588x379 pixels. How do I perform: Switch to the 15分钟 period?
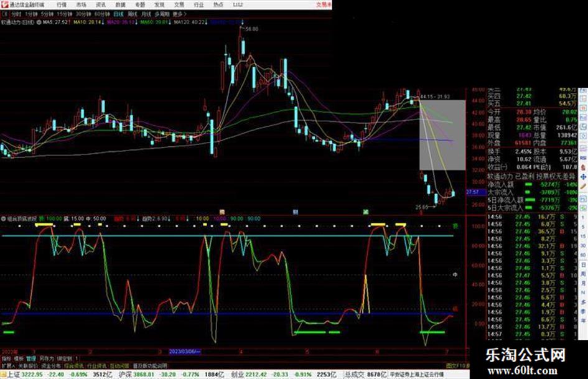[x=65, y=14]
